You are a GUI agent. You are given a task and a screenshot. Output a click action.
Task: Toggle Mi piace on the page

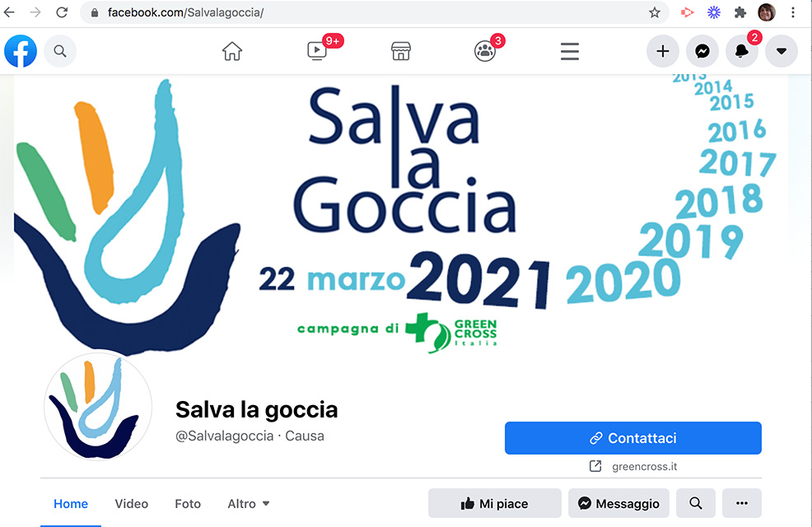[495, 503]
